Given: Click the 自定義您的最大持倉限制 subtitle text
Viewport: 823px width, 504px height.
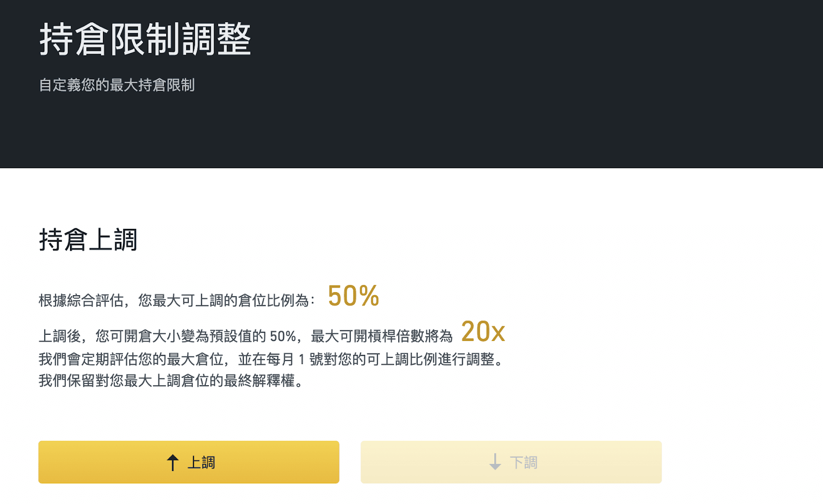Looking at the screenshot, I should pos(117,85).
